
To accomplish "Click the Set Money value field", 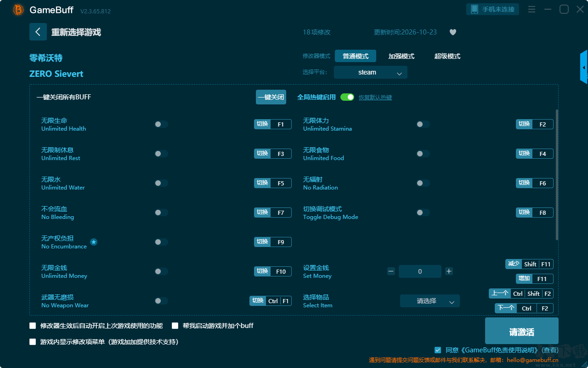I will (420, 271).
